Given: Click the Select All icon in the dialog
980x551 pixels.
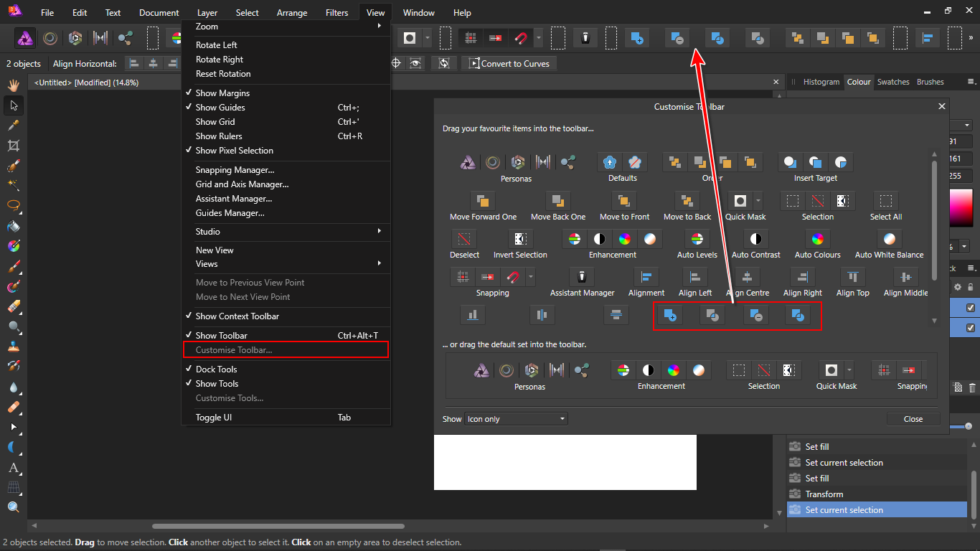Looking at the screenshot, I should [886, 201].
